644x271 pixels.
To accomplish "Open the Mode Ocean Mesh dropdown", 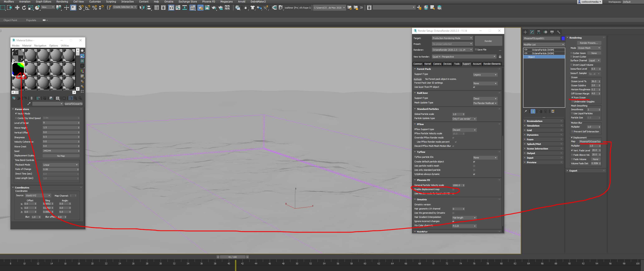I will (x=589, y=48).
